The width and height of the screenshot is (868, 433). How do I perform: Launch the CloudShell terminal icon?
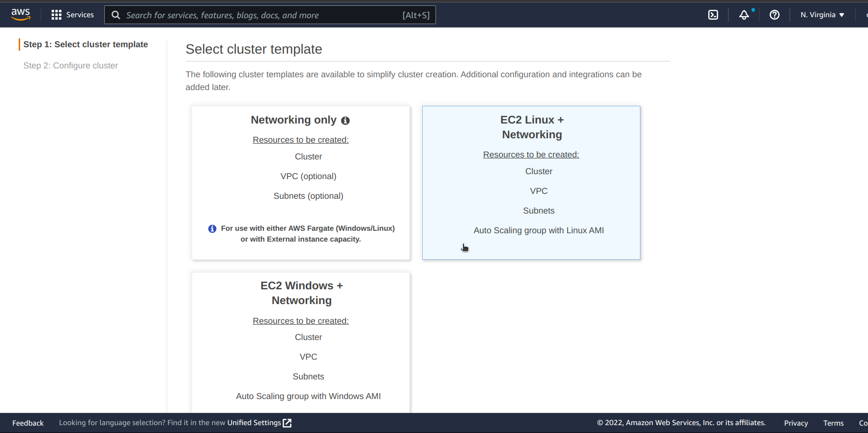pos(713,15)
